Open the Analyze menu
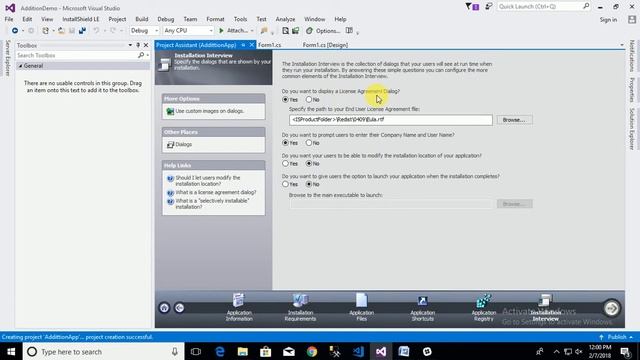The height and width of the screenshot is (360, 640). 285,19
